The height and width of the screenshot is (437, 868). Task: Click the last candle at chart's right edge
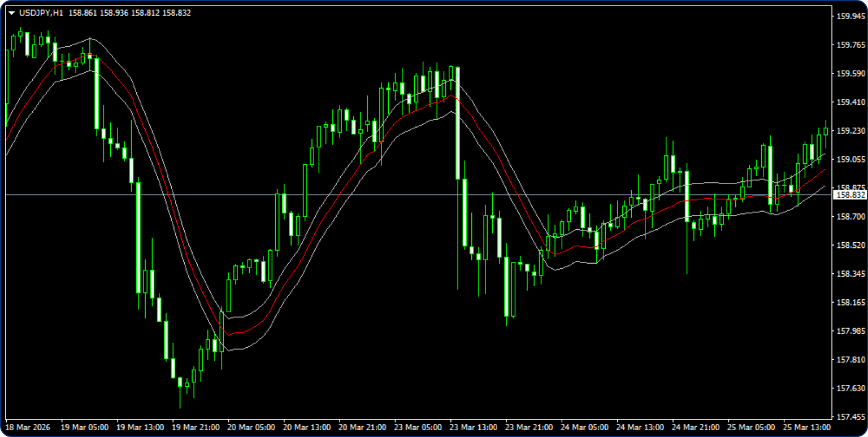pos(826,132)
